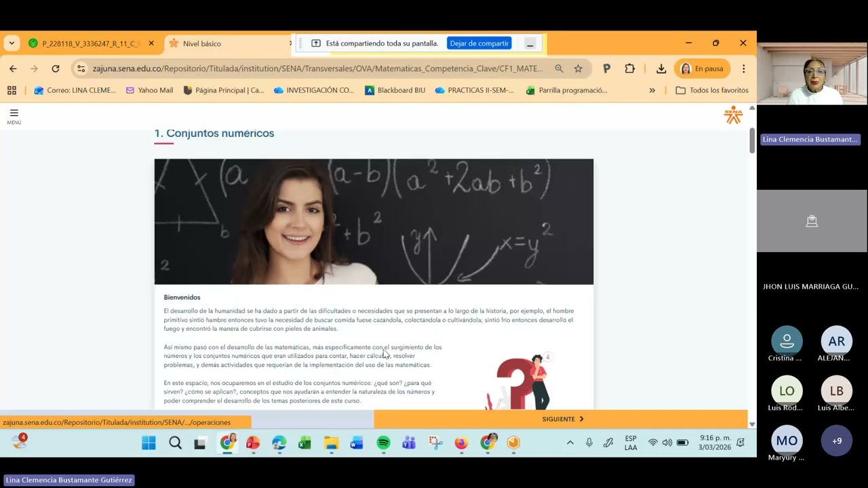Open Snipping Tool from the taskbar
Viewport: 868px width, 488px height.
[x=435, y=443]
